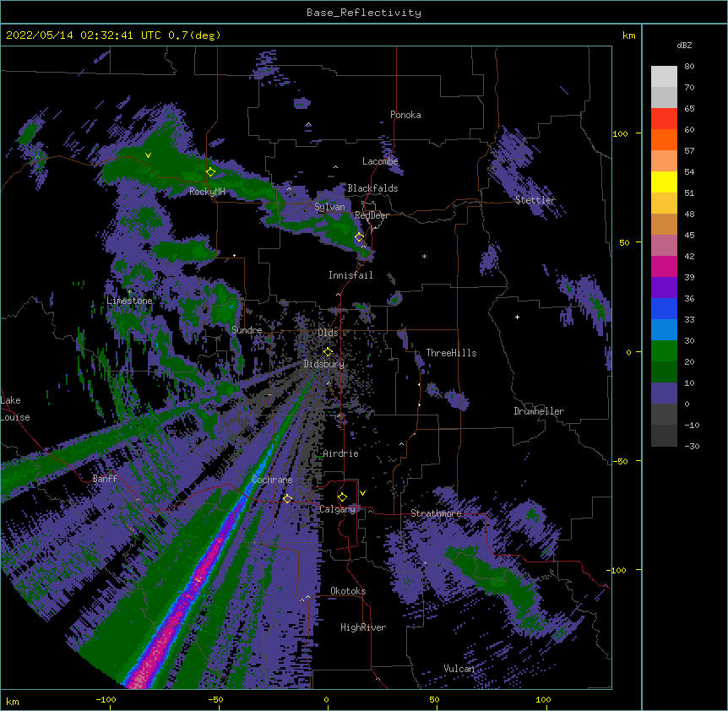The width and height of the screenshot is (728, 711).
Task: Click the 50 tick on bottom axis
Action: click(434, 699)
